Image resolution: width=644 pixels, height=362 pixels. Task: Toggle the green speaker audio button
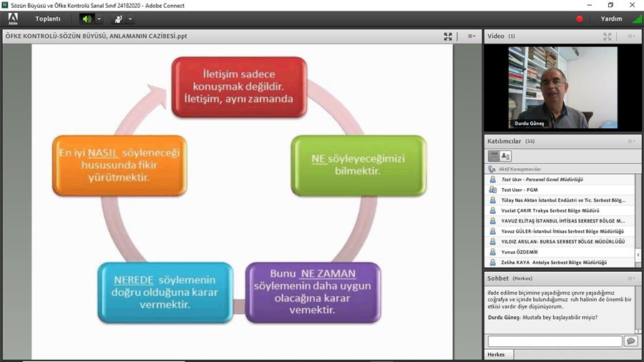click(87, 19)
